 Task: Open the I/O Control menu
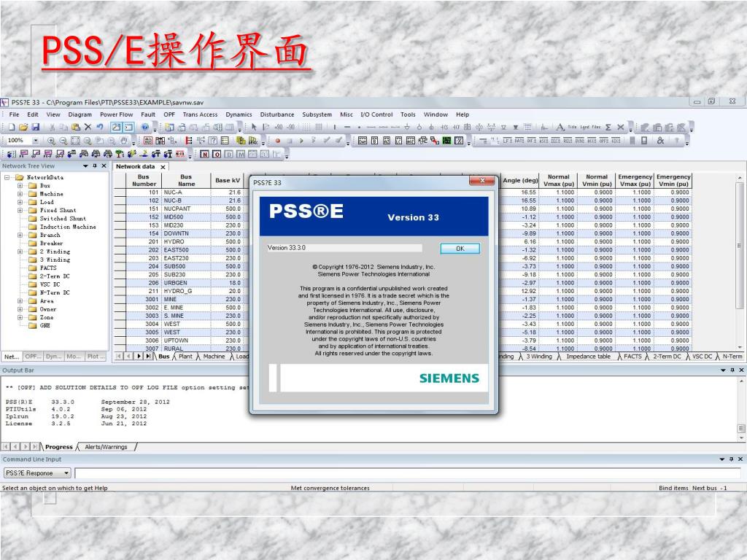coord(376,114)
